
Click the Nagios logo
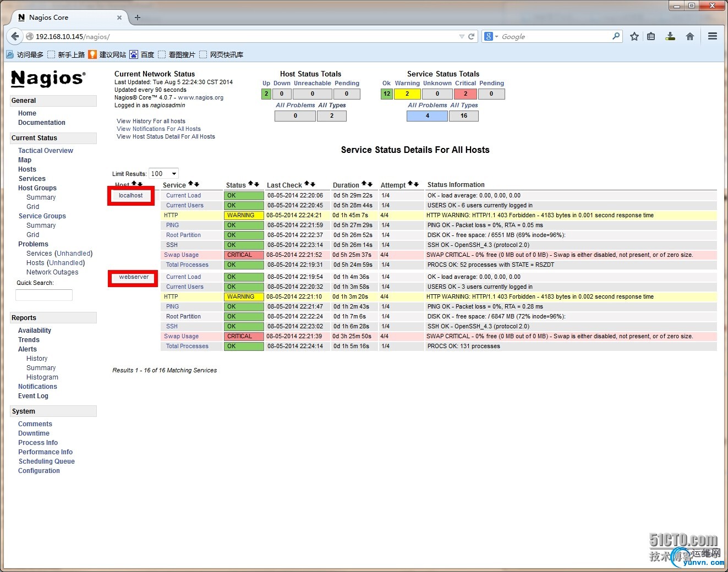48,78
